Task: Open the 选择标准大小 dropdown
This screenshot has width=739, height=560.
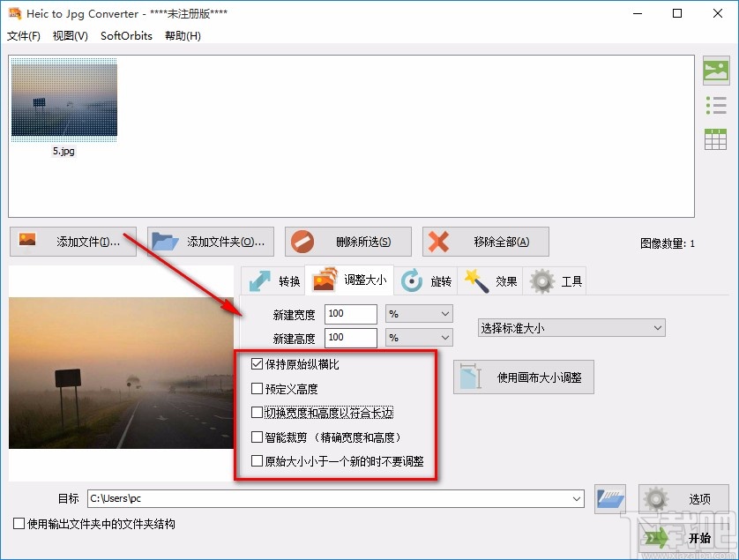Action: (x=571, y=327)
